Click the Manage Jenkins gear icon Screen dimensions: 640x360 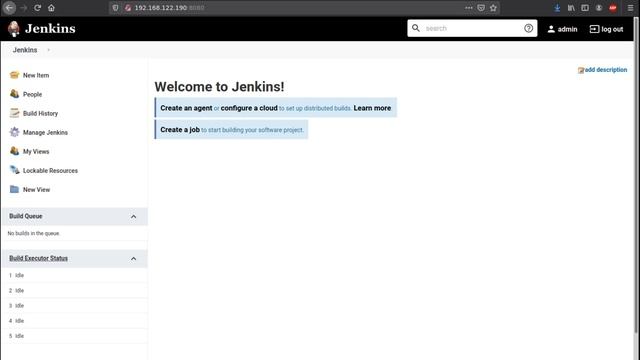[14, 132]
